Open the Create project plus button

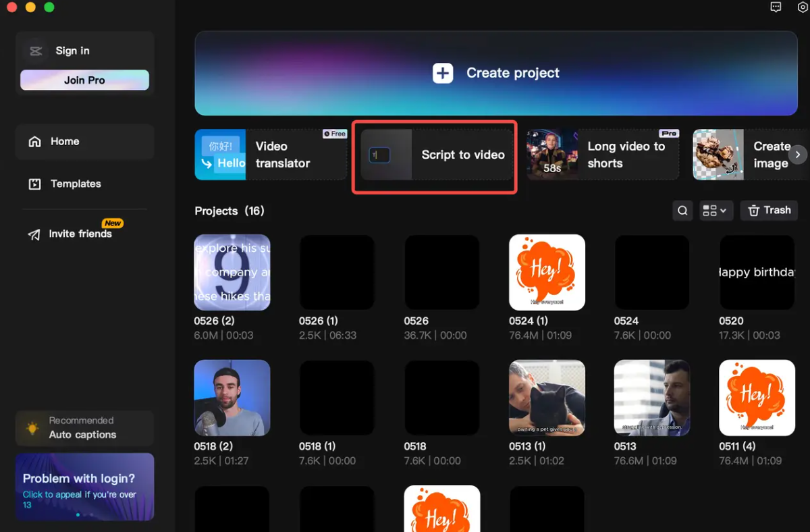(x=442, y=73)
